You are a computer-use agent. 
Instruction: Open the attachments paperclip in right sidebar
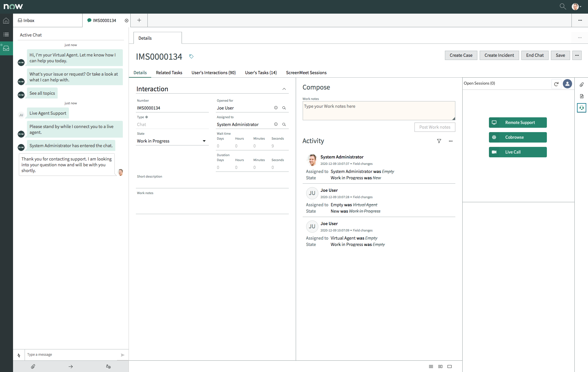coord(581,85)
